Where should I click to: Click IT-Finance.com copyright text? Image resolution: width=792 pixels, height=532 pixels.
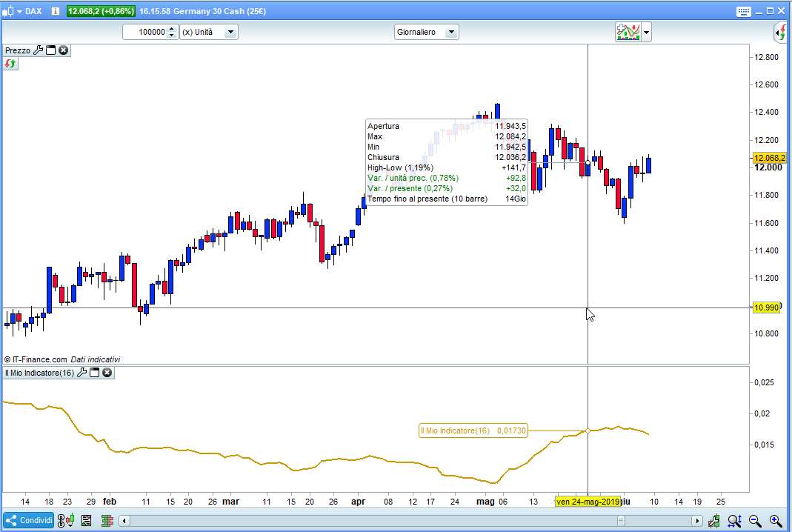click(x=36, y=359)
